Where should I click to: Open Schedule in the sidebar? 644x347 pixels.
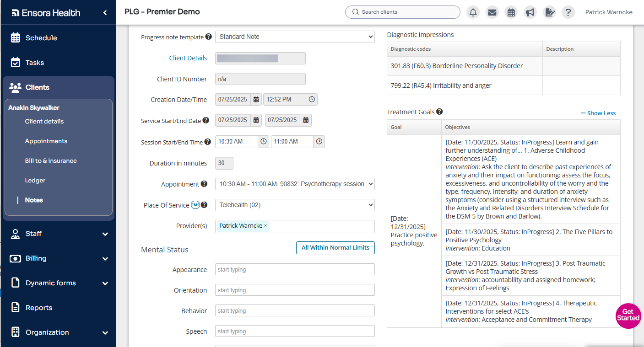pyautogui.click(x=41, y=38)
